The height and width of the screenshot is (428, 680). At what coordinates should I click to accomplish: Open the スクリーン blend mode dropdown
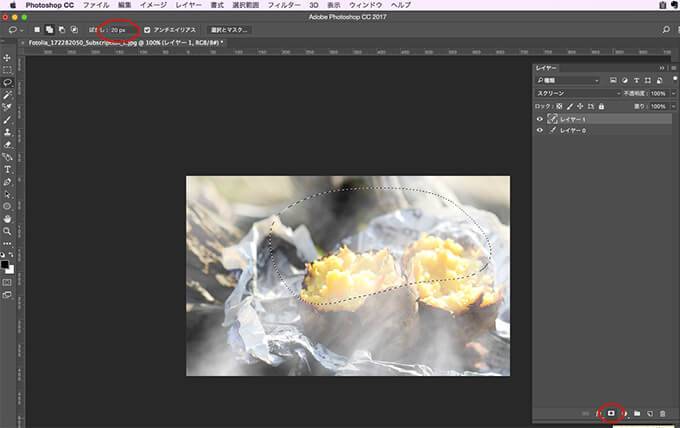tap(577, 93)
